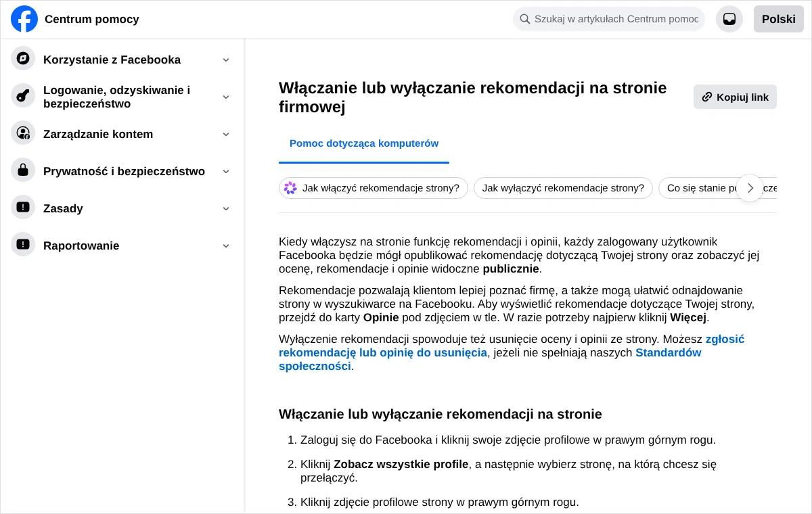Image resolution: width=812 pixels, height=514 pixels.
Task: Expand the Korzystanie z Facebooka section chevron
Action: [x=226, y=60]
